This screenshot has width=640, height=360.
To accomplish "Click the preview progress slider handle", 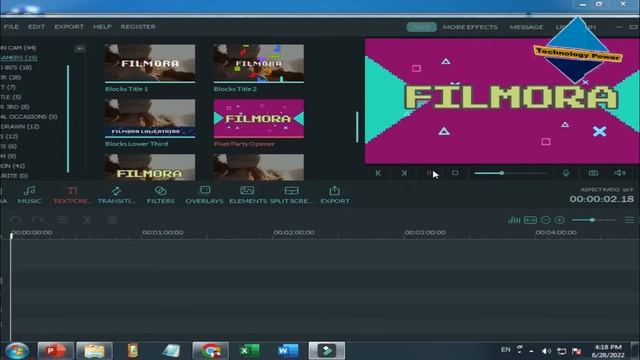I will click(502, 173).
